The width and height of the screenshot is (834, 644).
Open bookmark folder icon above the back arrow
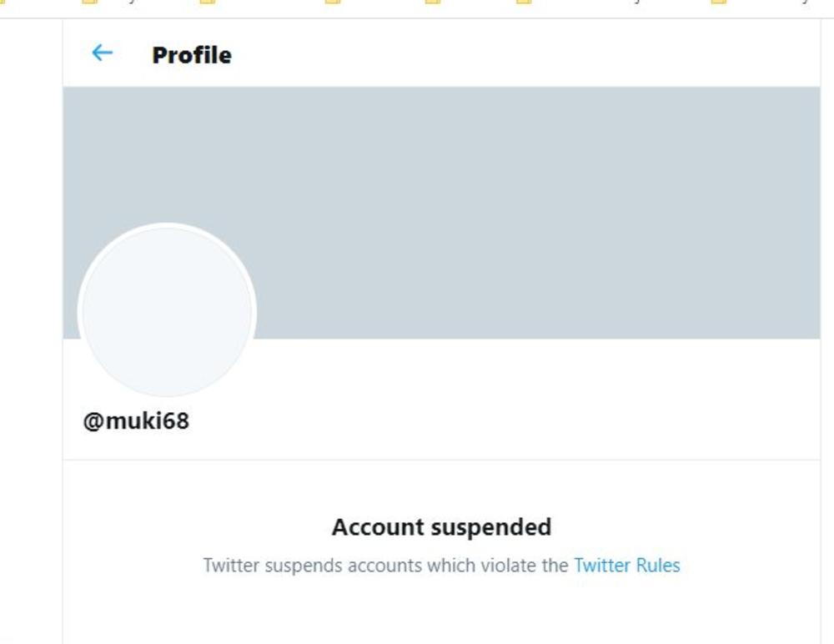point(89,3)
